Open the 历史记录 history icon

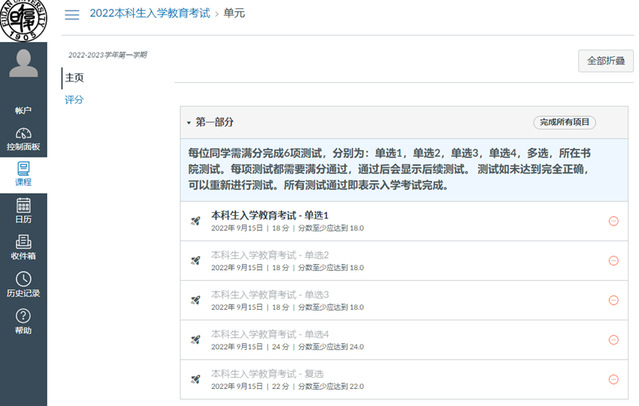(23, 284)
